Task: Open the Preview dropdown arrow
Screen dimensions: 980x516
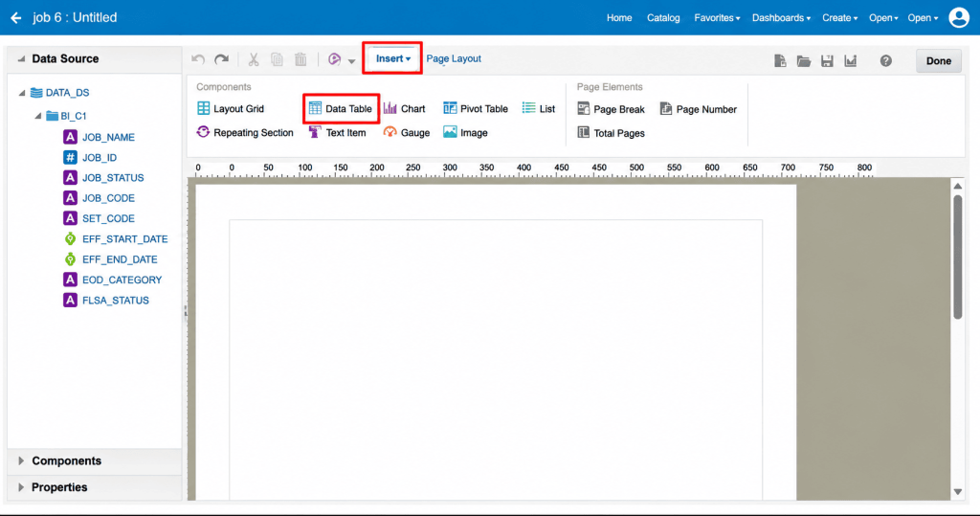Action: point(352,61)
